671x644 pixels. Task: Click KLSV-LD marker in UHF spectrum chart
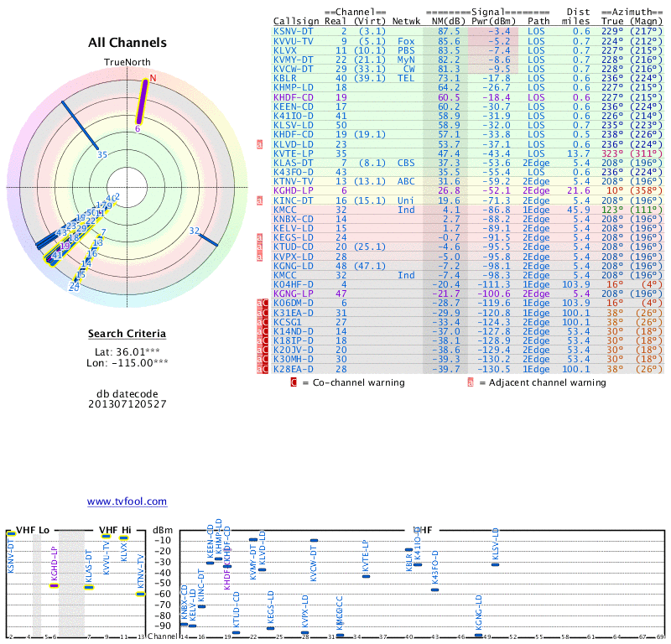click(x=496, y=564)
